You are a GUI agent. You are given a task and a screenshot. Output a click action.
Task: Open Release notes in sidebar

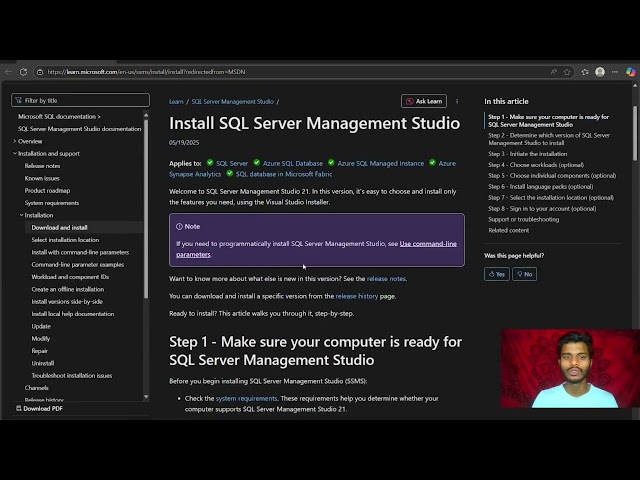click(42, 166)
